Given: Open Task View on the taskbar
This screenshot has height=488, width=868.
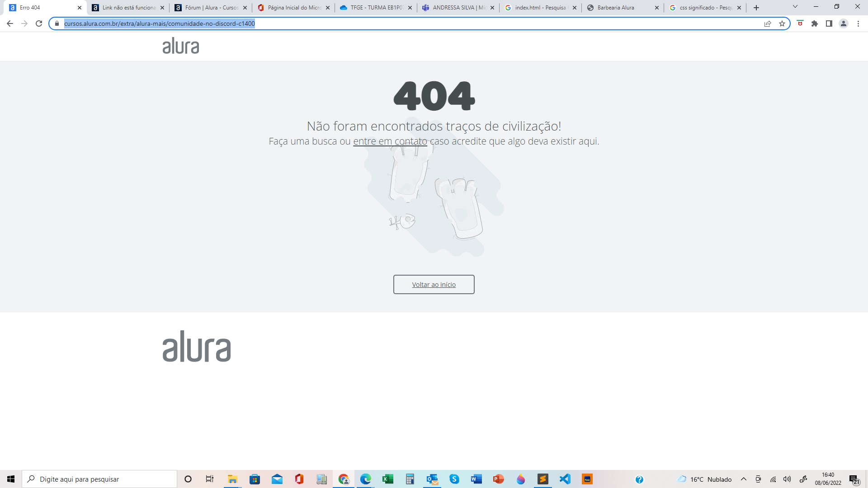Looking at the screenshot, I should (210, 479).
